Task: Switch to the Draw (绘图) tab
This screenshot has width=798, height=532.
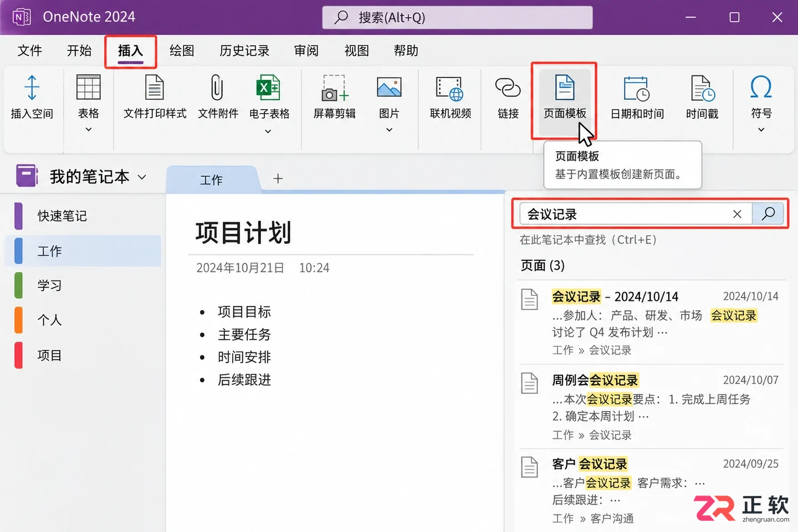Action: coord(182,50)
